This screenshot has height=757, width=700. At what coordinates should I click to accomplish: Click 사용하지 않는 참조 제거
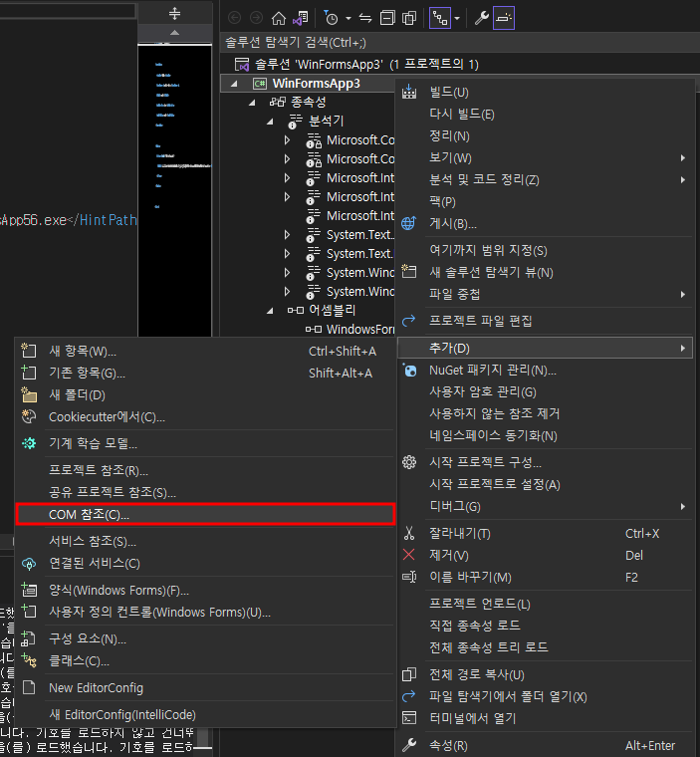click(x=545, y=413)
